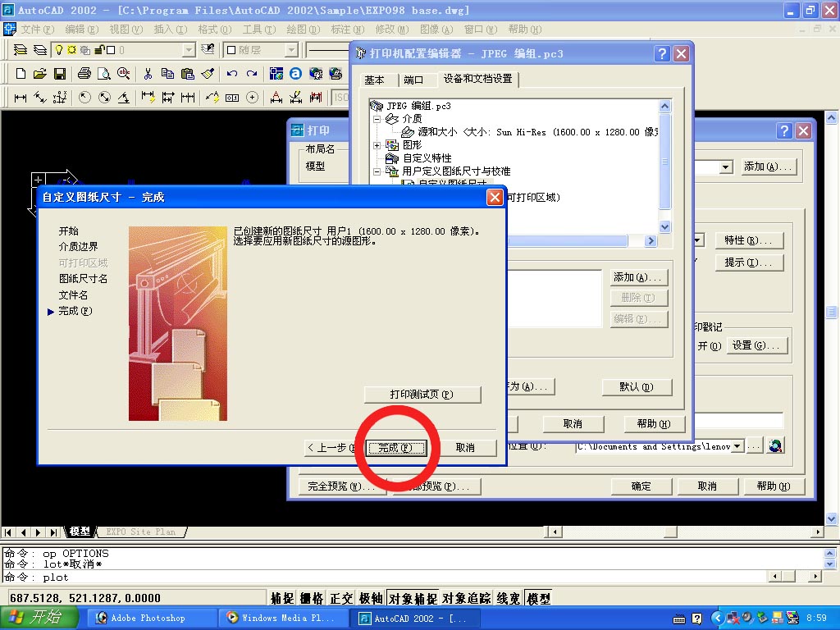Select the Tolerance tool icon
This screenshot has height=630, width=840.
[232, 98]
